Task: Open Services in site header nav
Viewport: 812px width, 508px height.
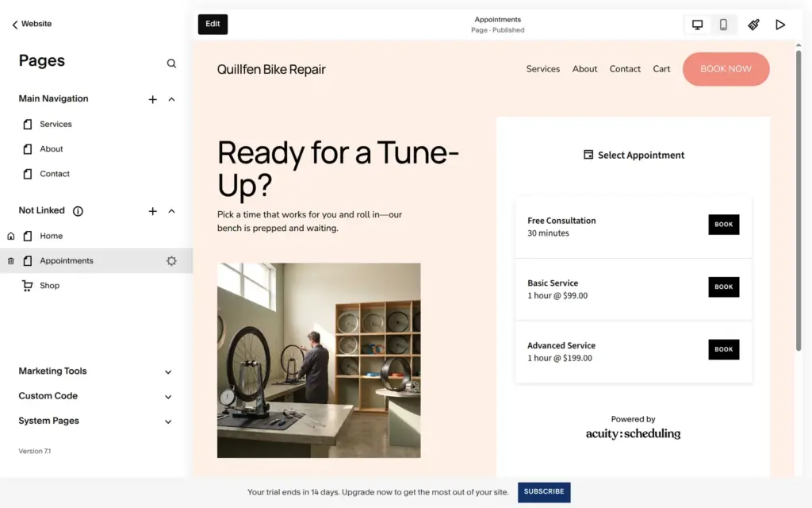Action: coord(542,69)
